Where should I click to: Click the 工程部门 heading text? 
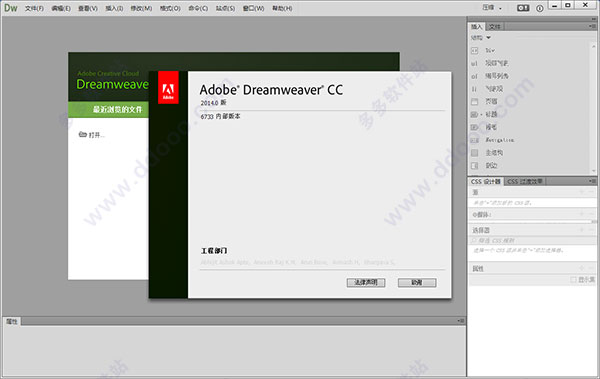point(214,251)
